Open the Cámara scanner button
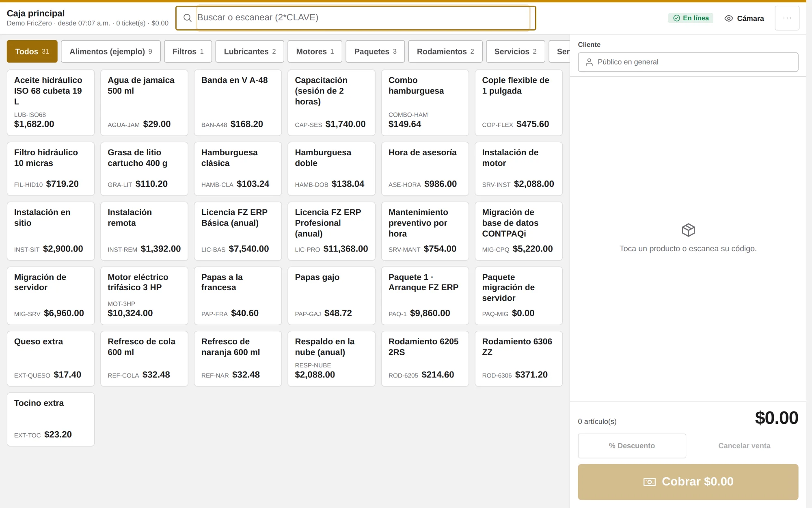 tap(744, 18)
